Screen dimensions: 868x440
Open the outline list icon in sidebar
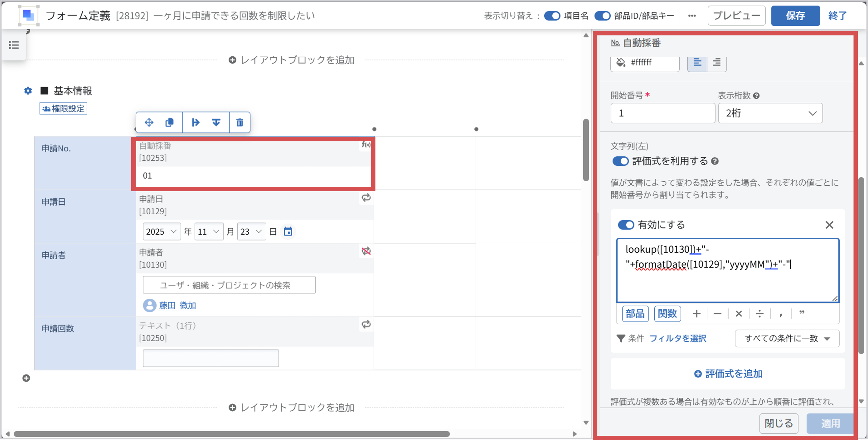coord(14,45)
